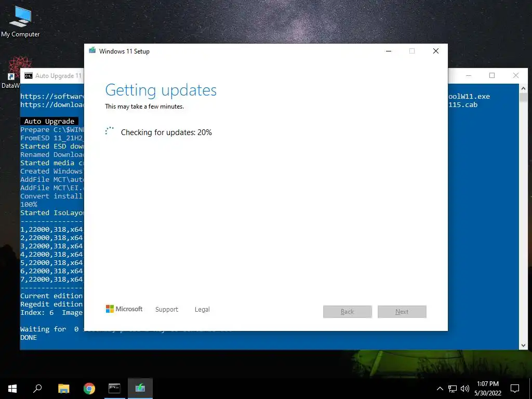The width and height of the screenshot is (532, 399).
Task: Open the Legal link
Action: click(202, 310)
